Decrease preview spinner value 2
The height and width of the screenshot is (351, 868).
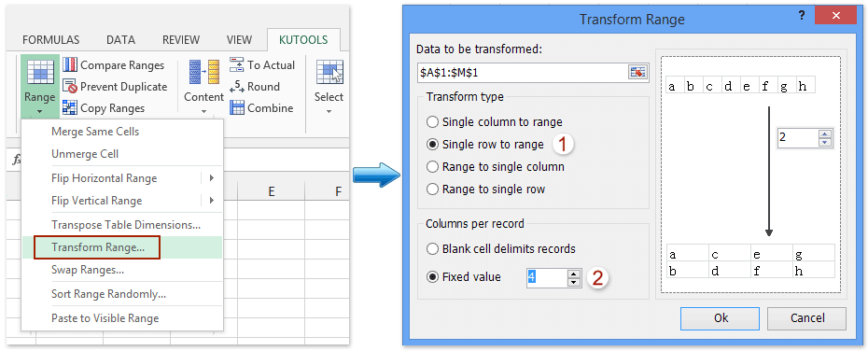[x=825, y=142]
